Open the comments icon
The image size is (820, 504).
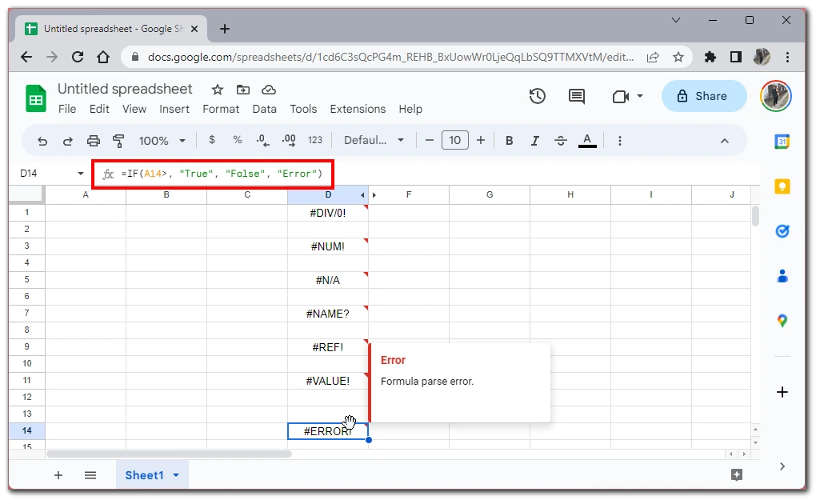pos(576,96)
